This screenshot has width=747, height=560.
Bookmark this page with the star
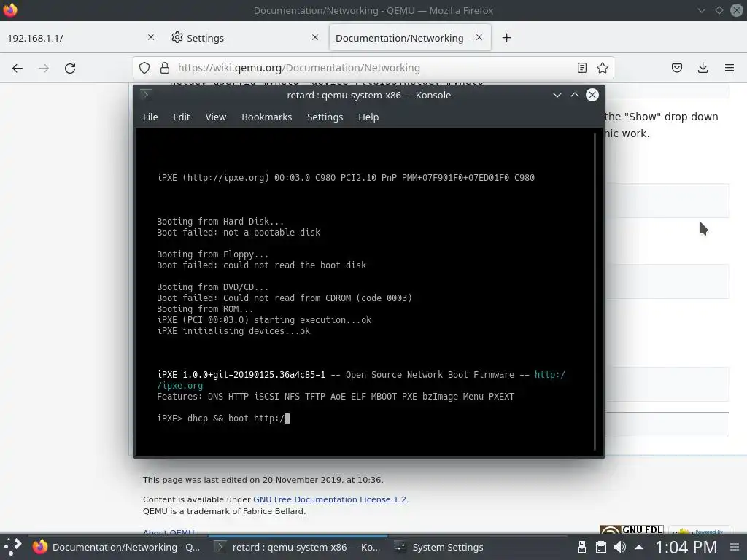(602, 68)
